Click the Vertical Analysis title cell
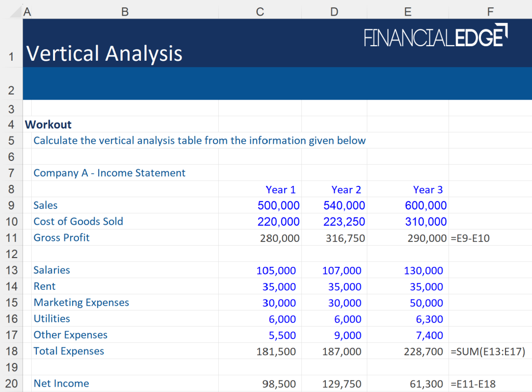Viewport: 532px width, 392px height. [x=104, y=54]
